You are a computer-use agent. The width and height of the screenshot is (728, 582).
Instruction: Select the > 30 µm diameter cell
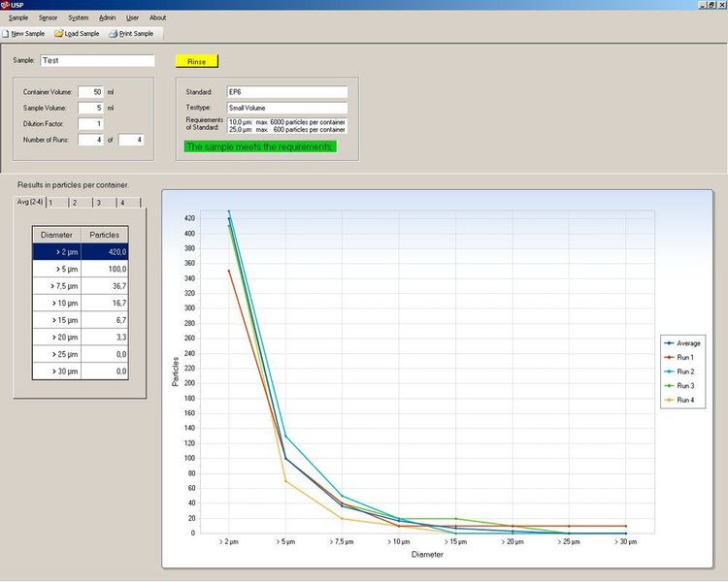[56, 372]
